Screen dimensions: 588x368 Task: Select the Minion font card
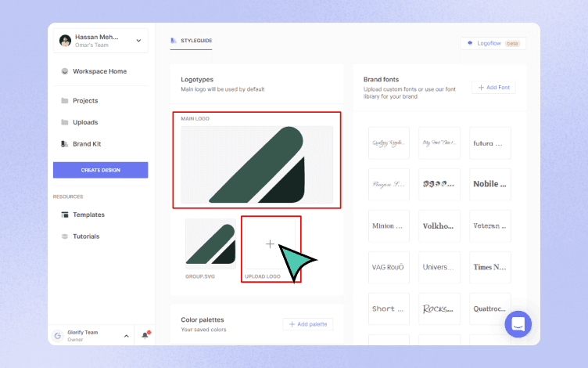click(389, 226)
